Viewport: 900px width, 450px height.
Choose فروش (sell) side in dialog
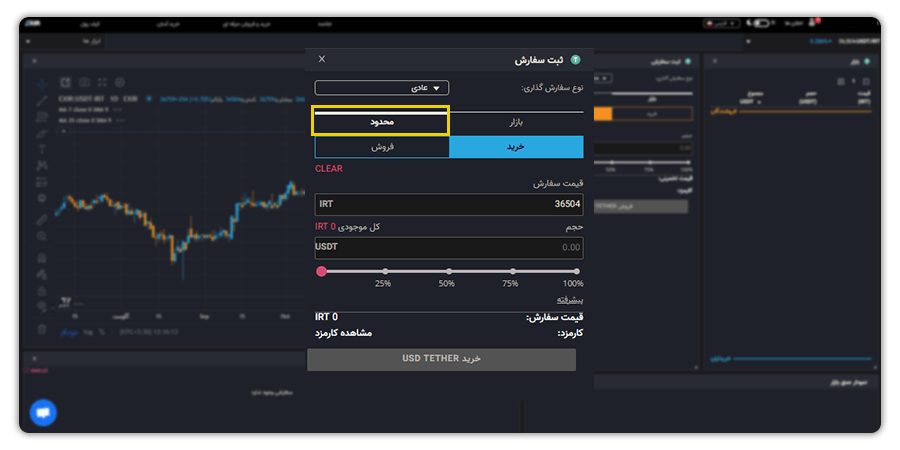pos(382,147)
